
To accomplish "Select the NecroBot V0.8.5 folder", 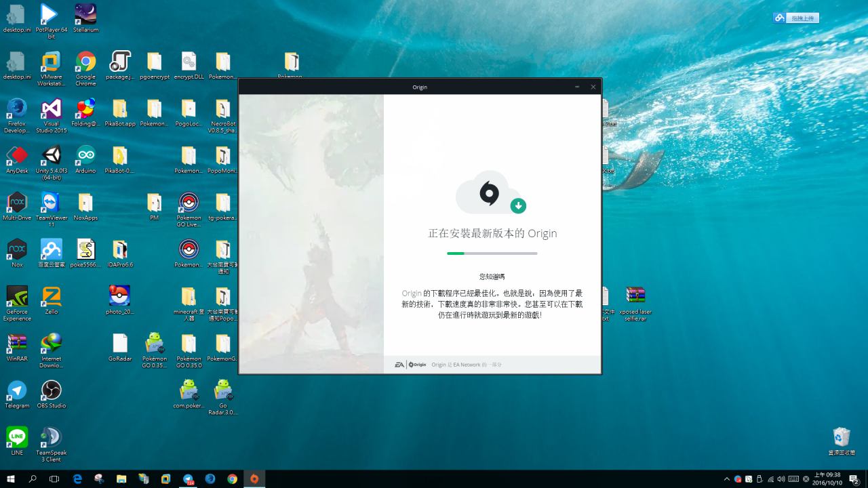I will point(223,115).
